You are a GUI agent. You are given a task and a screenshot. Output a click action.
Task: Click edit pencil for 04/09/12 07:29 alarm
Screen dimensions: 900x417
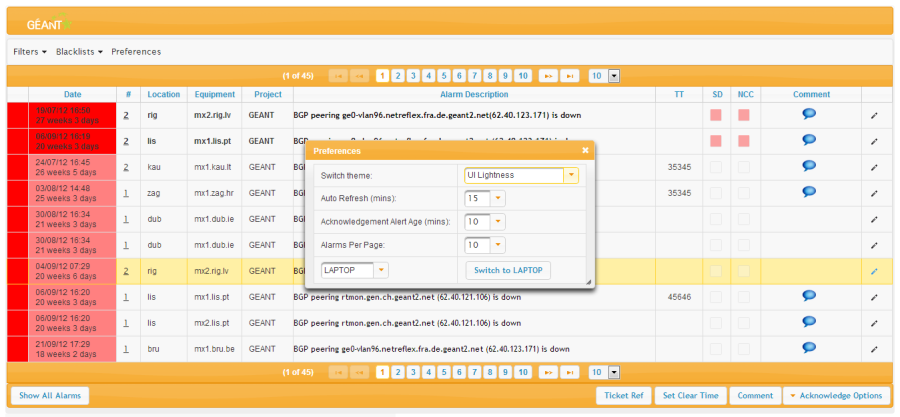874,271
